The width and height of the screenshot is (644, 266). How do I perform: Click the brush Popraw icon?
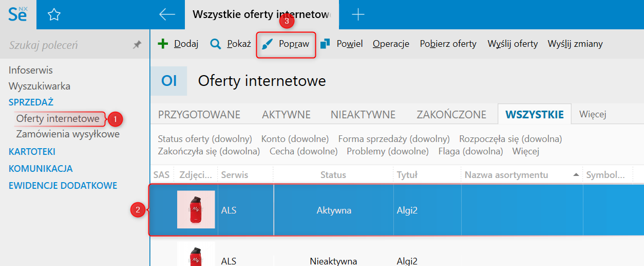[267, 44]
